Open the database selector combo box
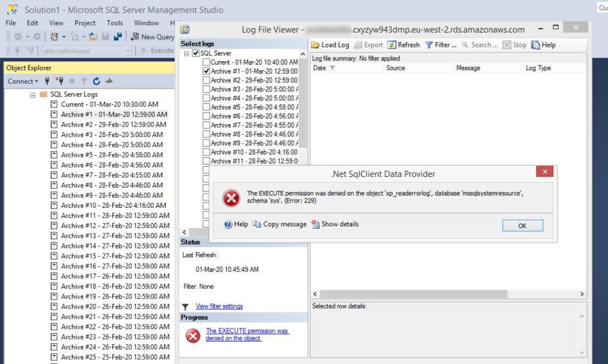Screen dimensions: 608x364 click(87, 51)
